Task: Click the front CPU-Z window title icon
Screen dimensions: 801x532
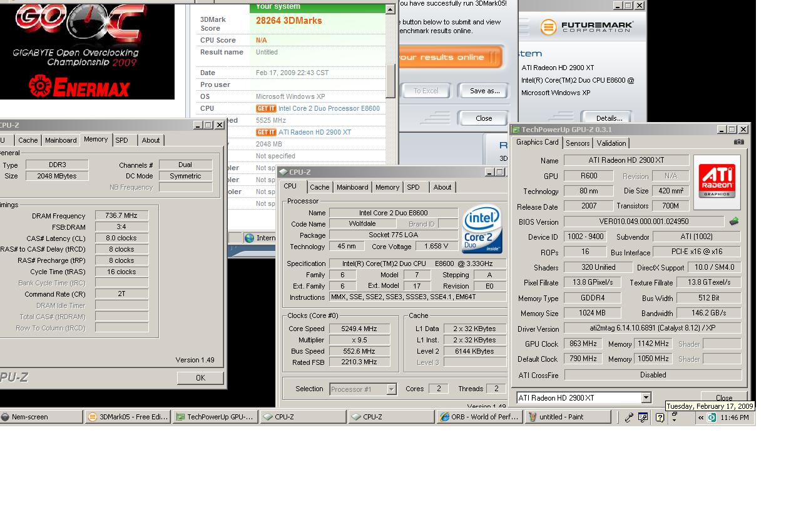Action: pyautogui.click(x=283, y=172)
